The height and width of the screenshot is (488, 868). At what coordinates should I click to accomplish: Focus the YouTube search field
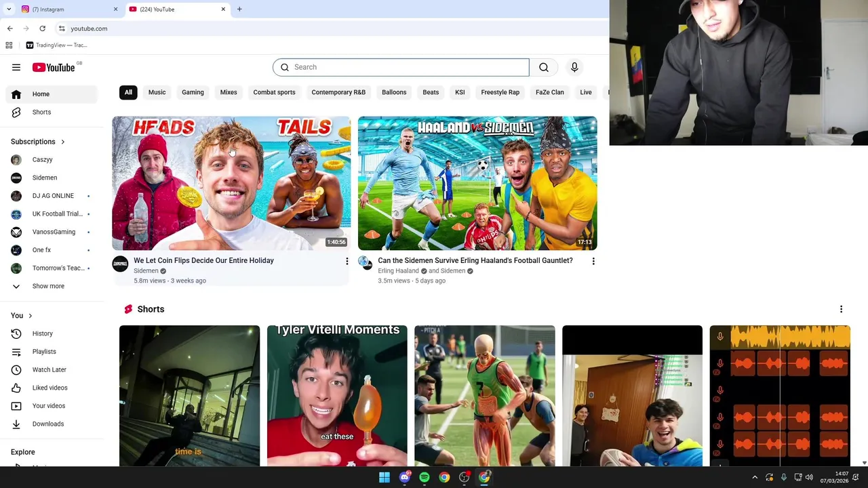click(x=401, y=67)
